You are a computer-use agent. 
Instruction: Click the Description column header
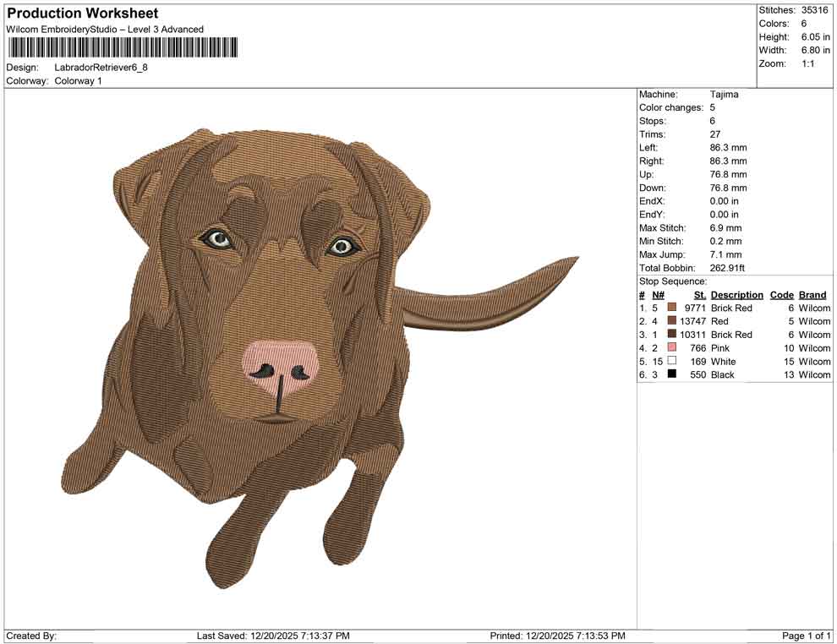[x=736, y=295]
